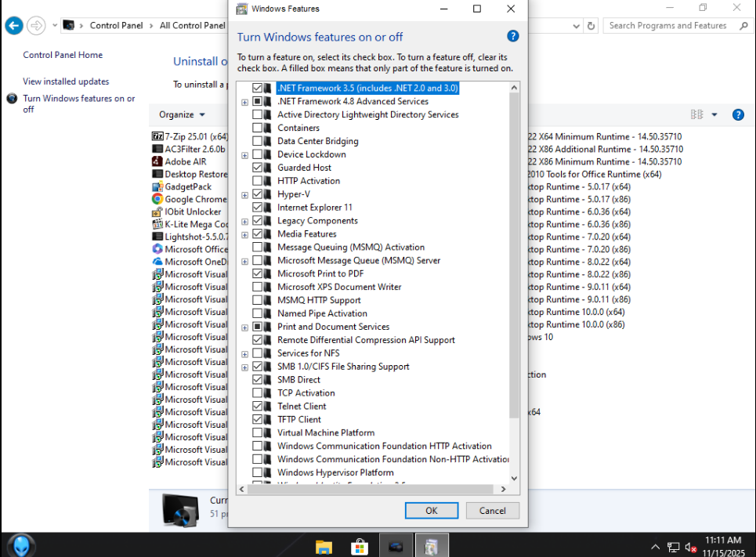Click the AC3Filter 2.6.0b icon
Screen dimensions: 756x557
pos(157,149)
